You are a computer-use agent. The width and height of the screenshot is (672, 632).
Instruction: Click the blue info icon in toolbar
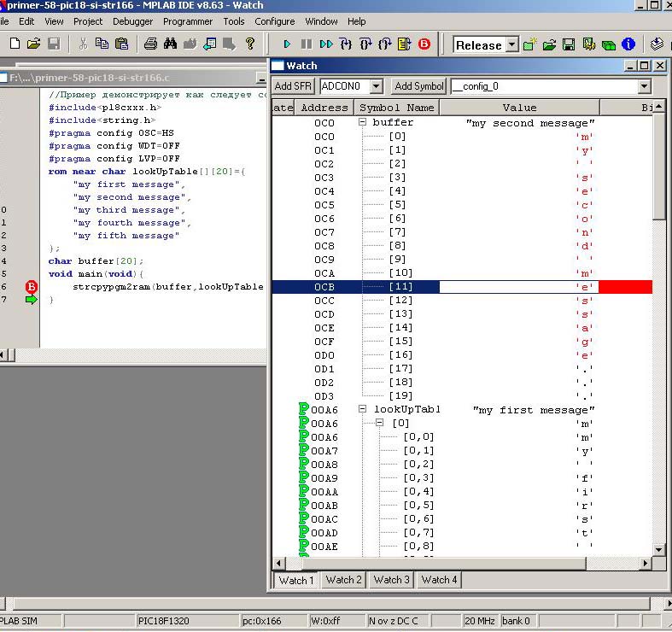click(628, 44)
